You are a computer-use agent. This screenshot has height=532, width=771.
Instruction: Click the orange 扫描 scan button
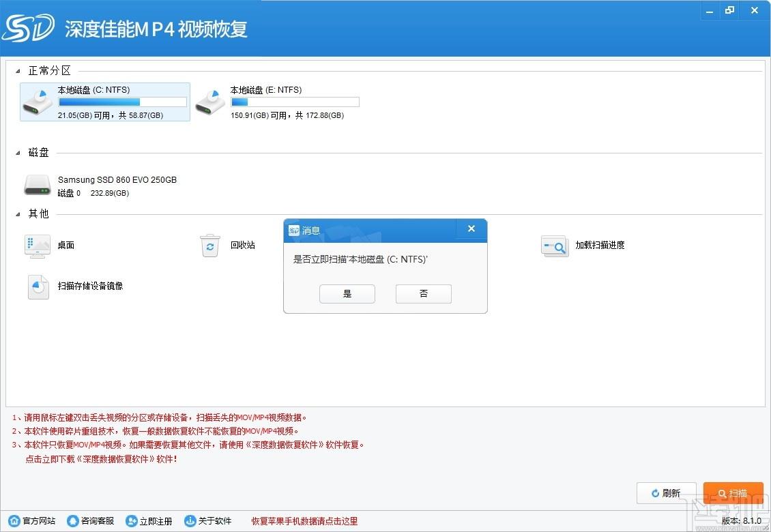click(733, 493)
